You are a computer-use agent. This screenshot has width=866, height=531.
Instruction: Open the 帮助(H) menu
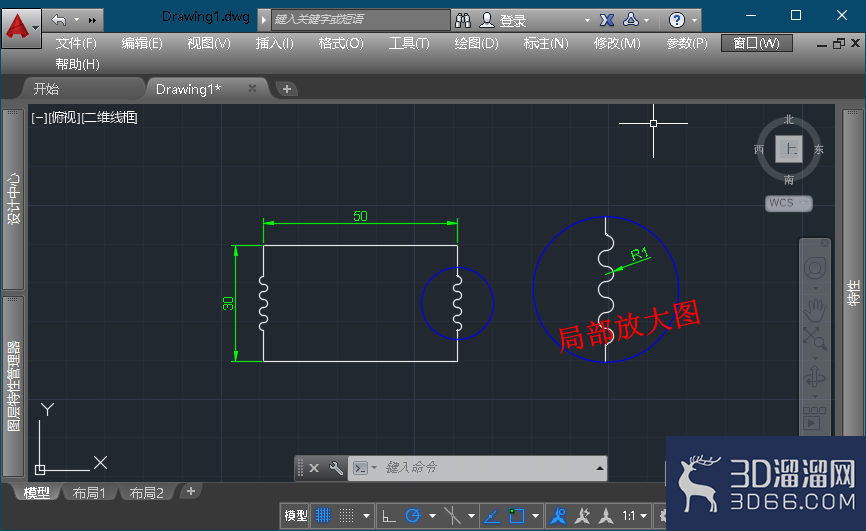(77, 64)
